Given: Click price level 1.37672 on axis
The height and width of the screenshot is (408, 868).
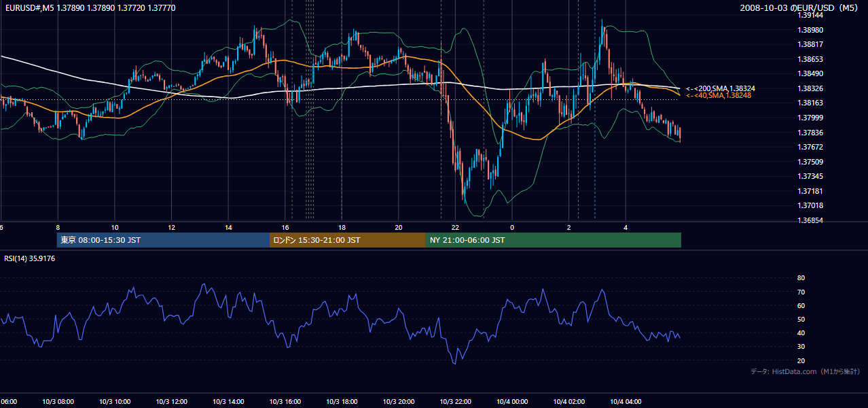Looking at the screenshot, I should click(811, 148).
